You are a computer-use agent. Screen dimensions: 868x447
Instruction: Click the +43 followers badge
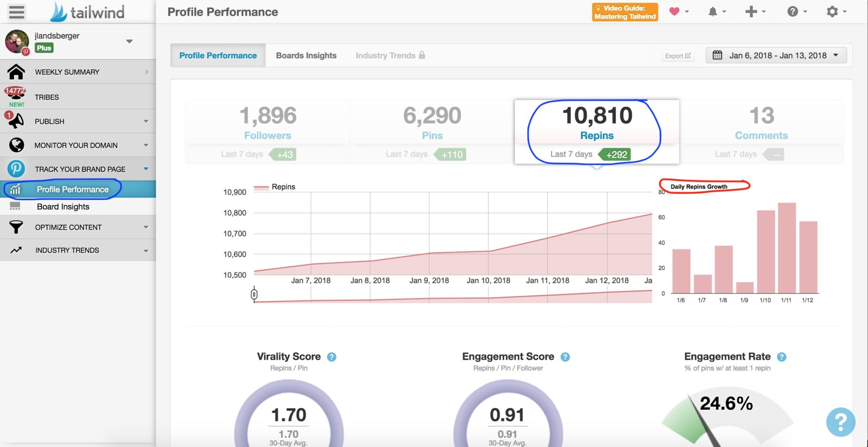click(283, 154)
